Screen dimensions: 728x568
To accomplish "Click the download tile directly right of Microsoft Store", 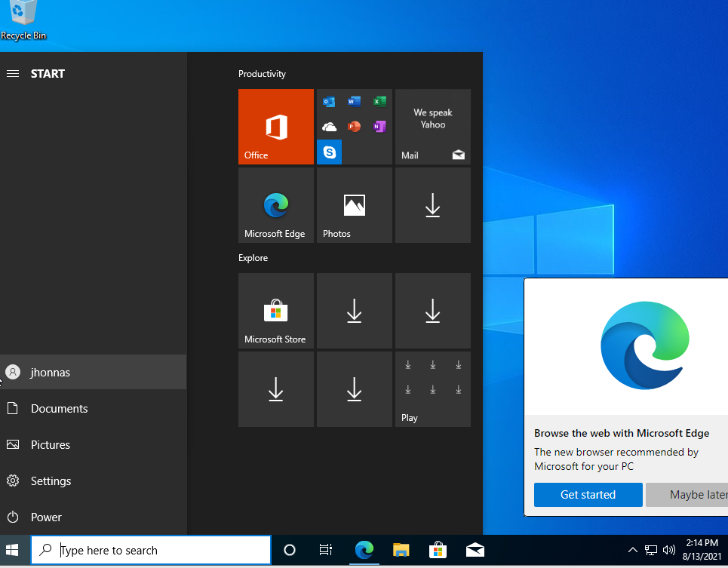I will point(355,311).
